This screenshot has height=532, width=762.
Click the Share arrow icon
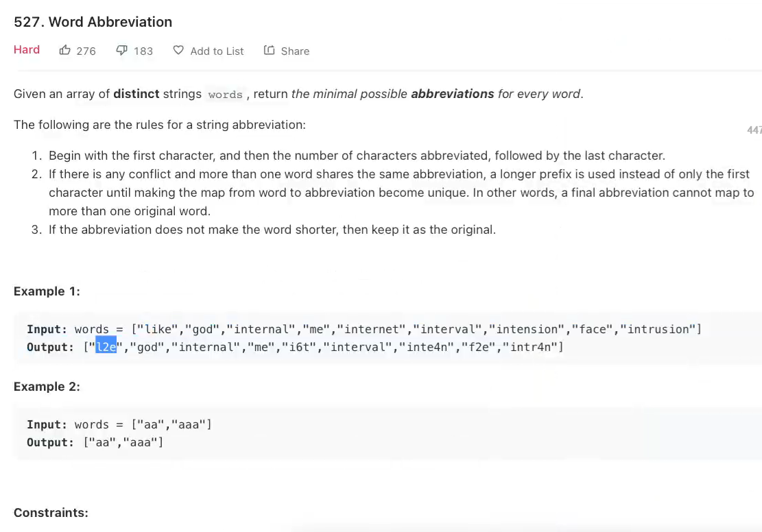tap(270, 50)
